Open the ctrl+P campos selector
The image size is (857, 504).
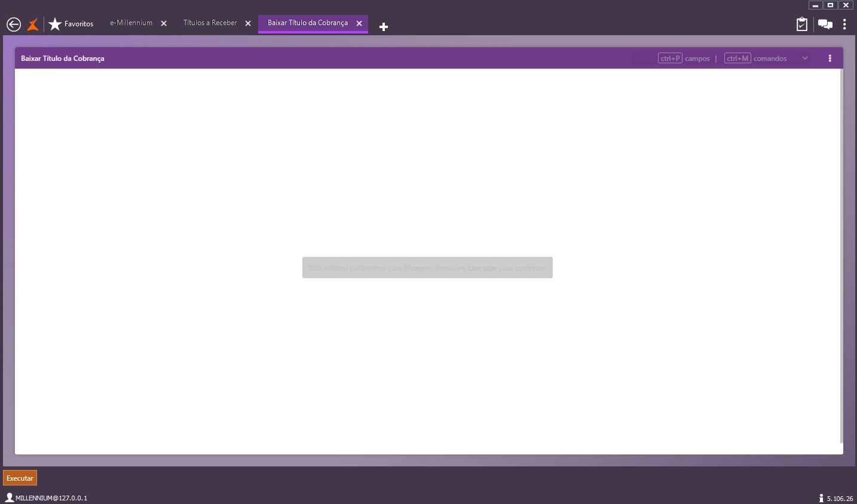[x=684, y=59]
